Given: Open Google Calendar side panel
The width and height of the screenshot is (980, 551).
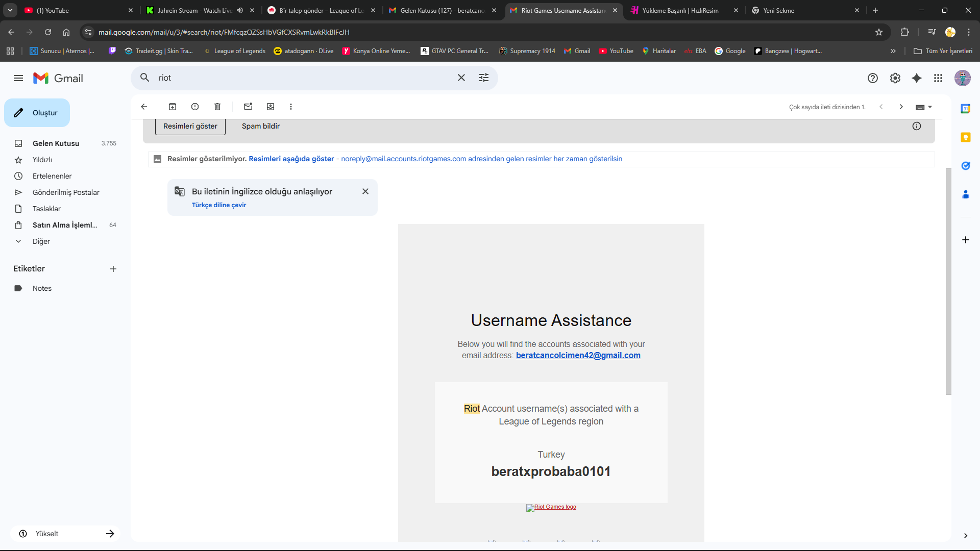Looking at the screenshot, I should 966,109.
